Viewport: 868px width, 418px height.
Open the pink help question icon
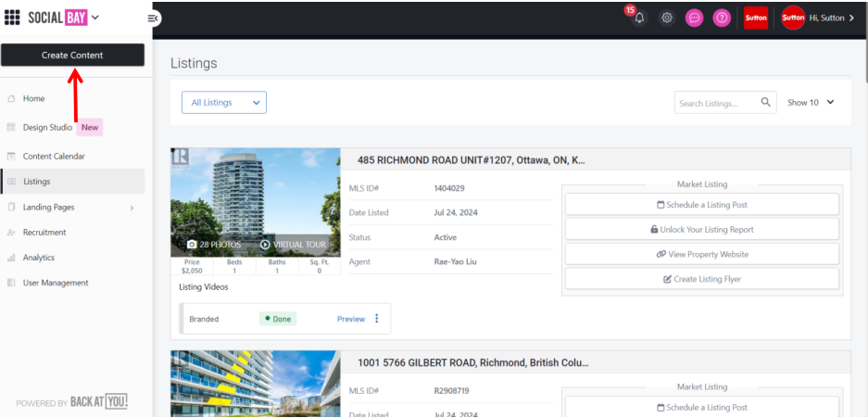722,18
